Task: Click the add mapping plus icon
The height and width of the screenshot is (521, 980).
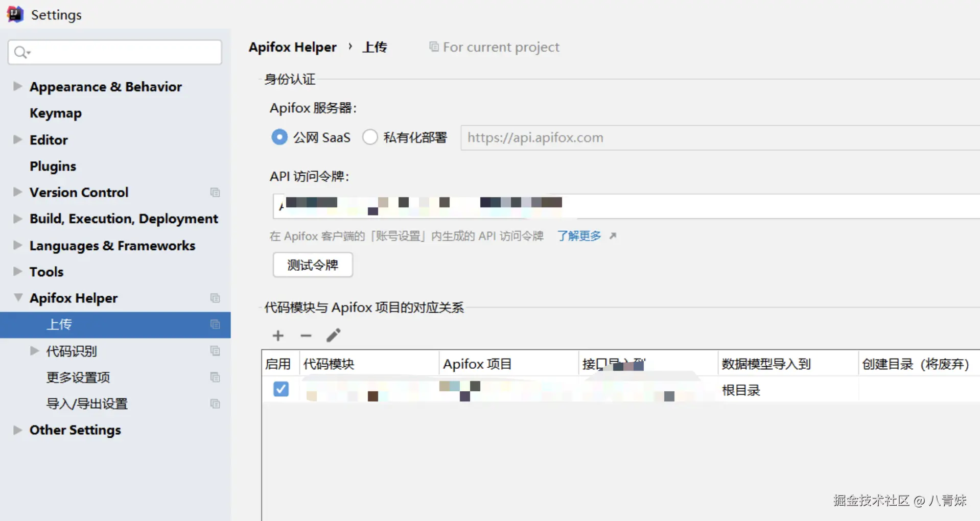Action: [x=278, y=336]
